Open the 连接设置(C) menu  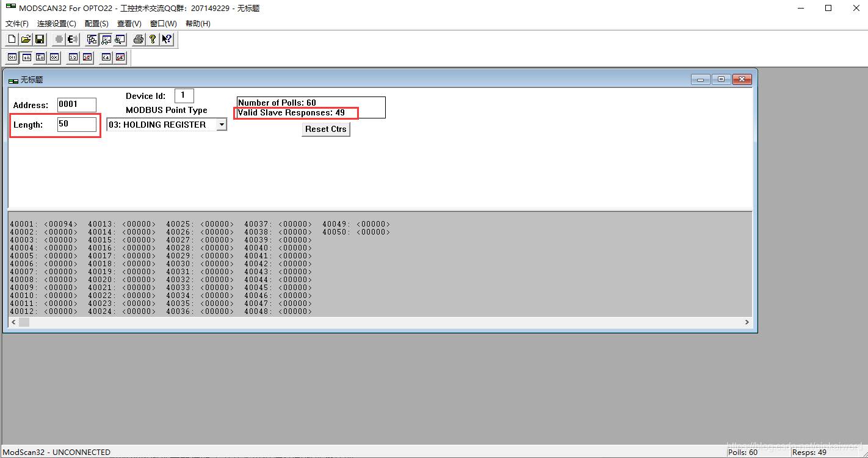pyautogui.click(x=57, y=23)
